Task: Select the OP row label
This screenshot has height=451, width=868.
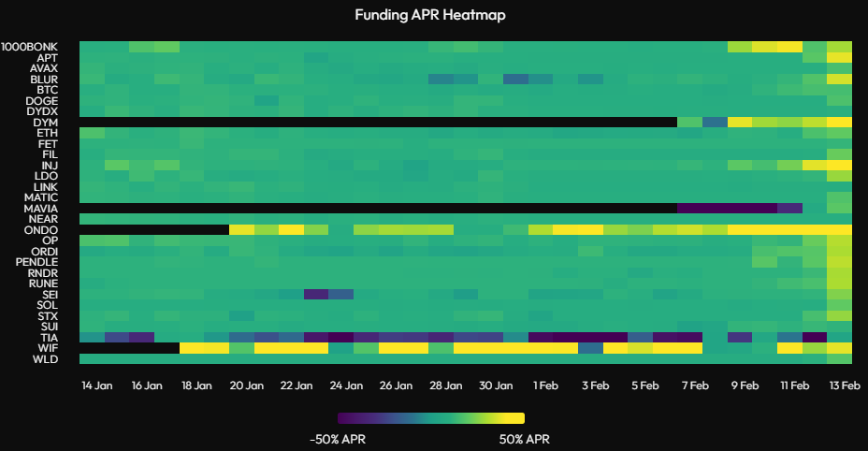Action: (50, 240)
